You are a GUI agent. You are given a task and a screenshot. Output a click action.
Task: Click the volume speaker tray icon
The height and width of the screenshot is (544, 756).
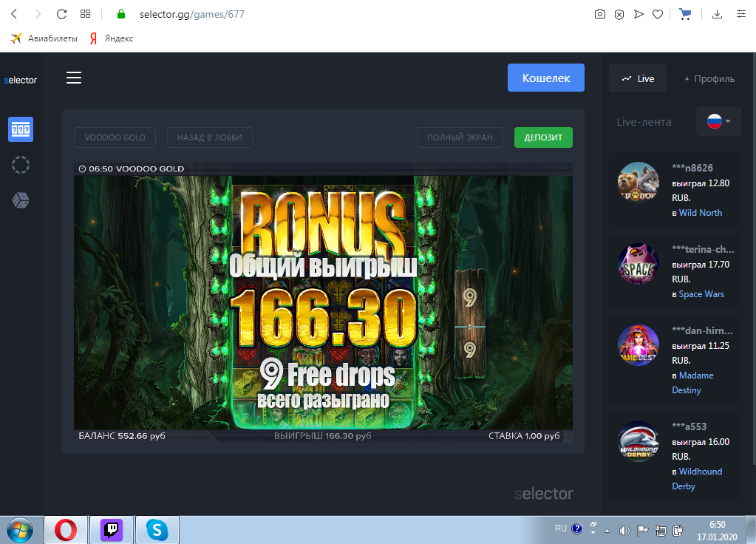click(624, 531)
